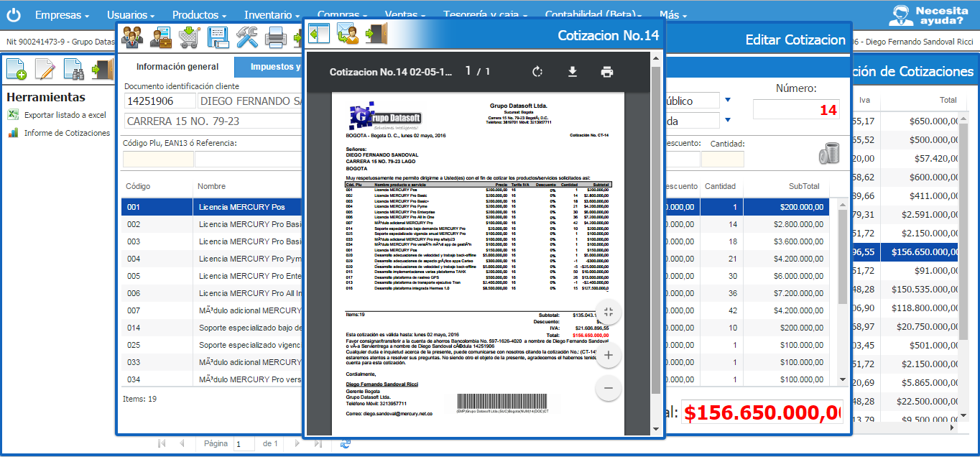
Task: Click the new quotation document icon
Action: point(17,68)
